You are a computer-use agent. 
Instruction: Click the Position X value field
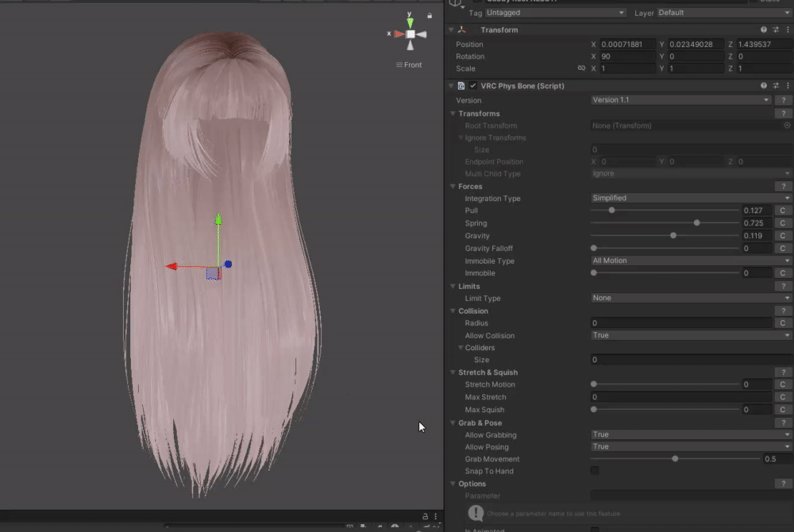[x=628, y=44]
